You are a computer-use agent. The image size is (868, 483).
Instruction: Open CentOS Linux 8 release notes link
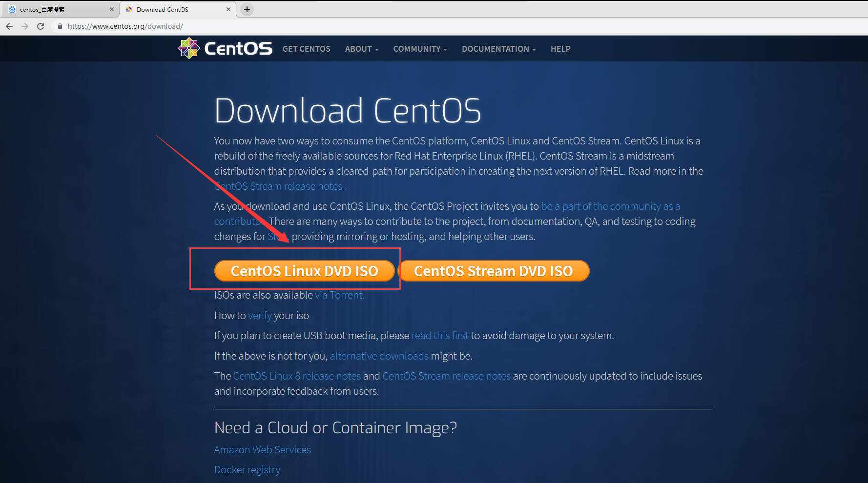coord(297,376)
